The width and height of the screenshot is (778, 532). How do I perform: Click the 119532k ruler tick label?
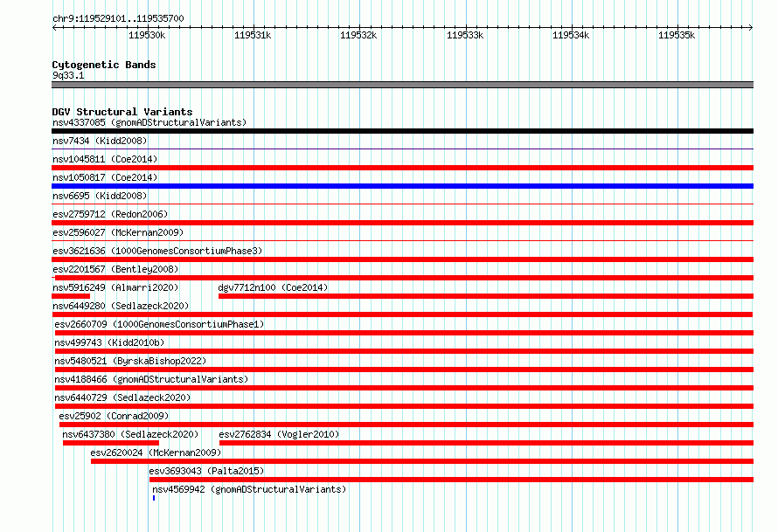tap(358, 35)
